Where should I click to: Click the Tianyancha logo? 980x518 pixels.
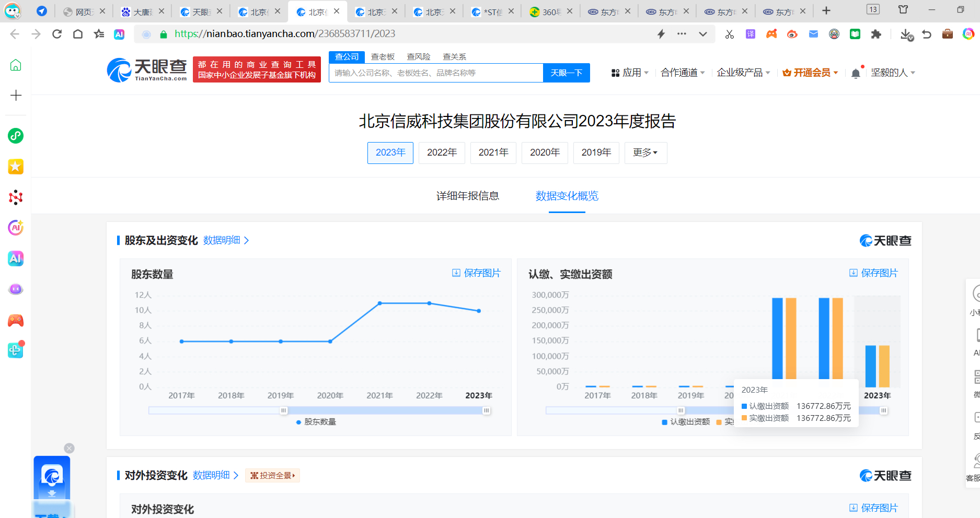(x=147, y=70)
